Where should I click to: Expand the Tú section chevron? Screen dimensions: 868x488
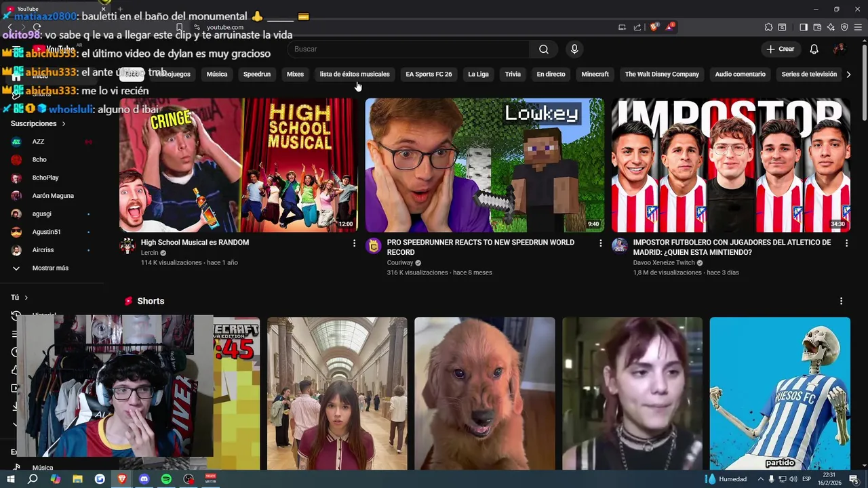coord(26,298)
